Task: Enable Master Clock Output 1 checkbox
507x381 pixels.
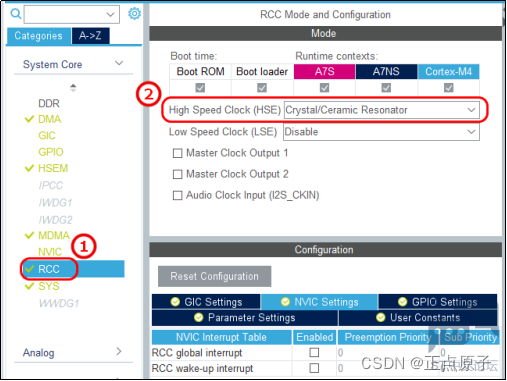Action: click(x=177, y=153)
